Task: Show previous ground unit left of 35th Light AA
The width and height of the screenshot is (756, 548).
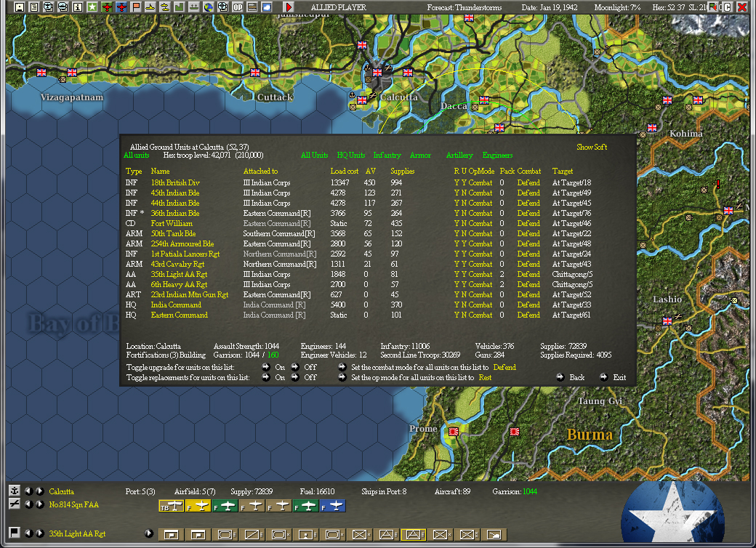Action: 29,533
